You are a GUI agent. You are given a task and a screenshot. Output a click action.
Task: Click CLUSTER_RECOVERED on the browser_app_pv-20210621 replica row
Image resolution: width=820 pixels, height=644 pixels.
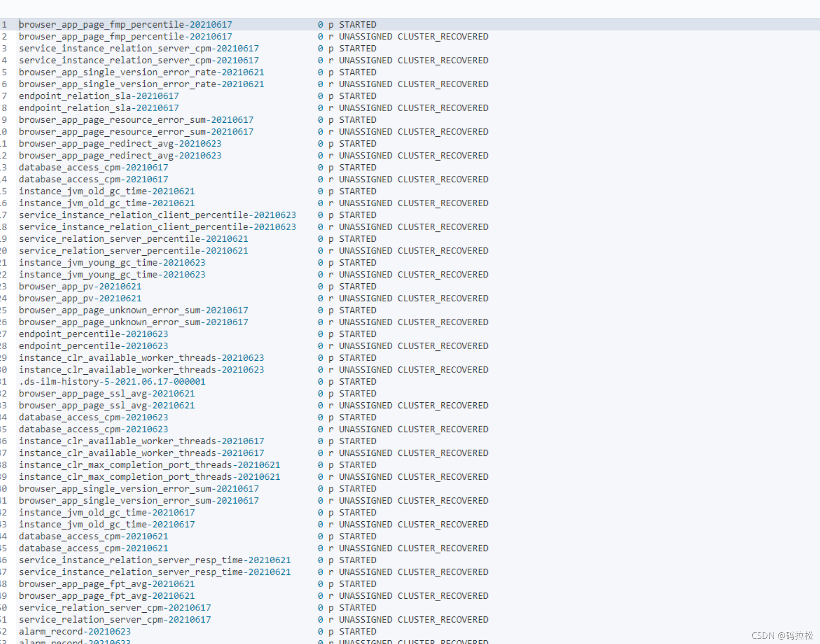point(443,298)
